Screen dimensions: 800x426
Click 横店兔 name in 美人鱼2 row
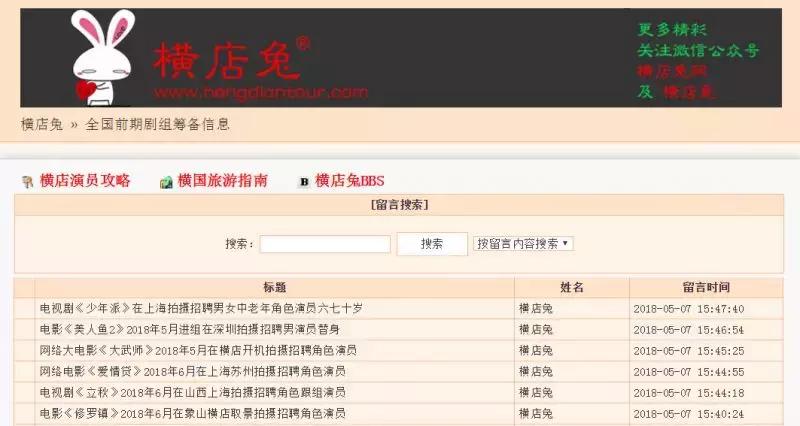coord(536,330)
